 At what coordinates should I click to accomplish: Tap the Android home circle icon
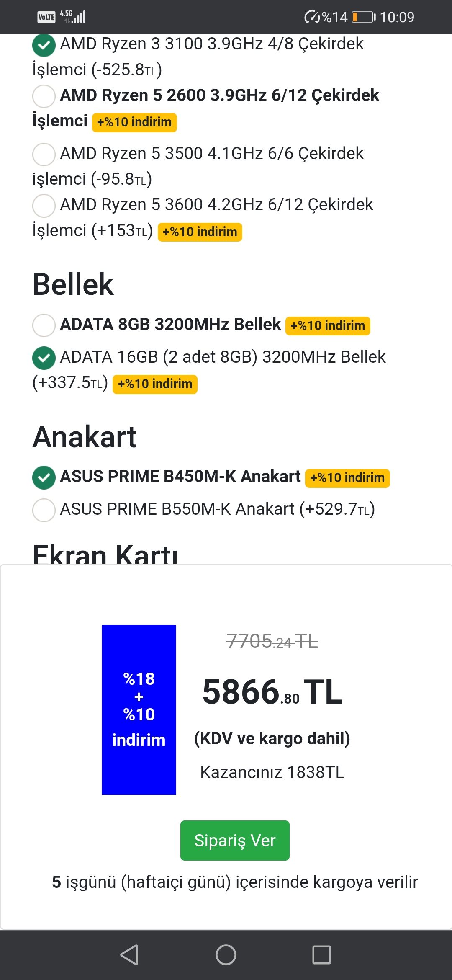tap(226, 955)
